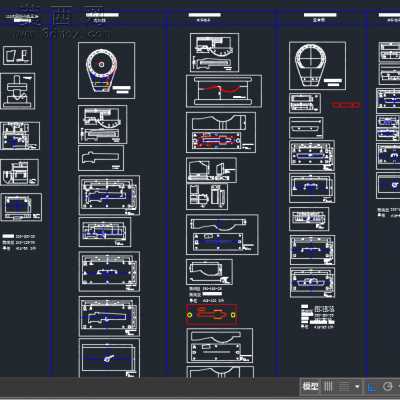The width and height of the screenshot is (400, 400).
Task: Click the simple block profile drawing
Action: pyautogui.click(x=101, y=158)
